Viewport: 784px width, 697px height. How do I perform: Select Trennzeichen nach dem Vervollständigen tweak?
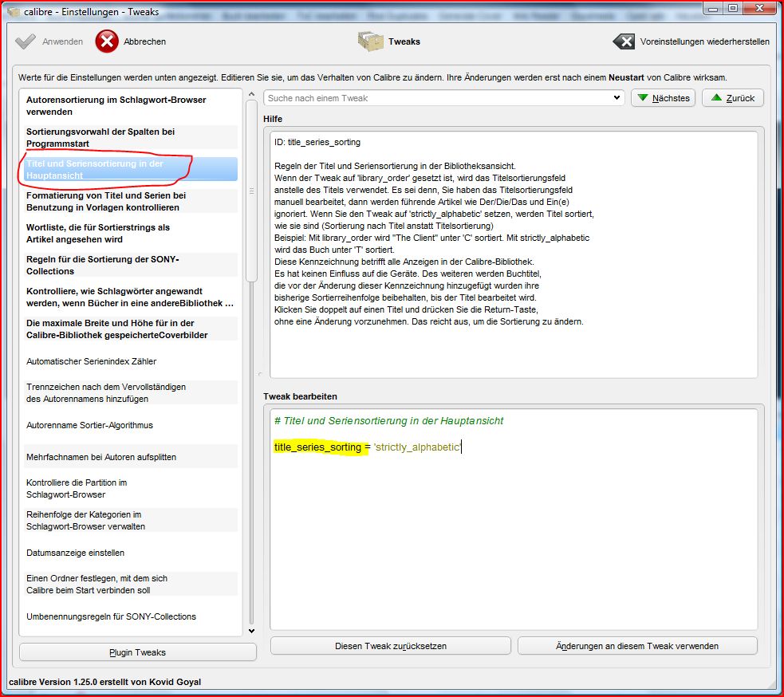pyautogui.click(x=131, y=392)
